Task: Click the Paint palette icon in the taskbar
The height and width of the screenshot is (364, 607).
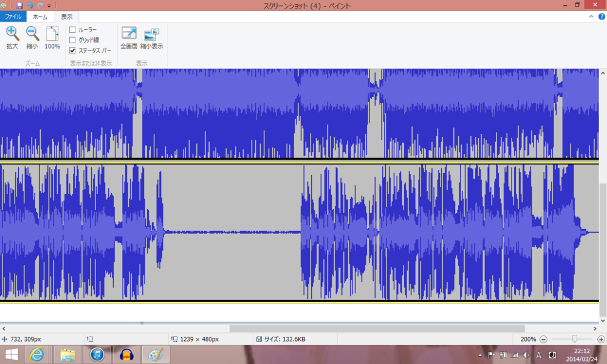Action: [x=156, y=355]
